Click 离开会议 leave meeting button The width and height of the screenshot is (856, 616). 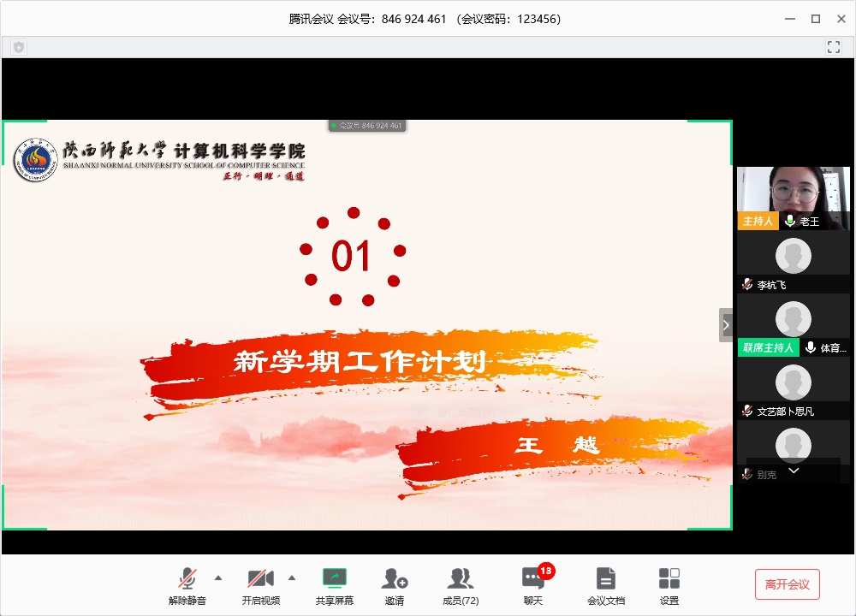pyautogui.click(x=787, y=584)
